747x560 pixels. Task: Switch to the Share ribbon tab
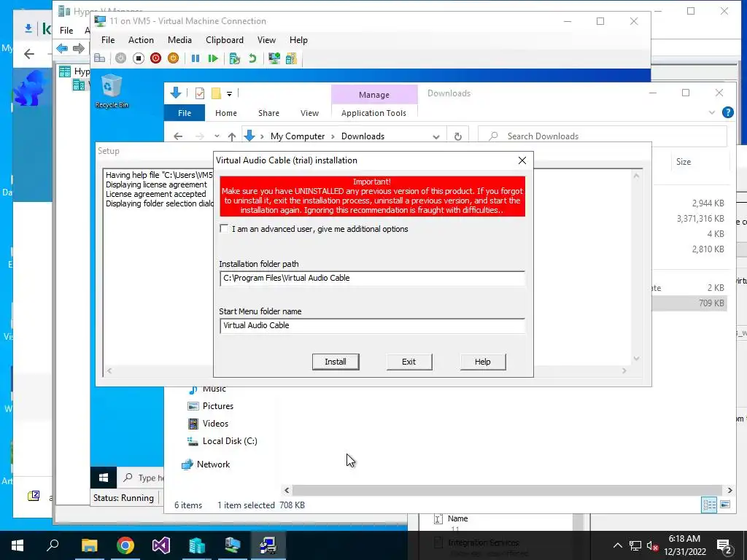[x=268, y=113]
